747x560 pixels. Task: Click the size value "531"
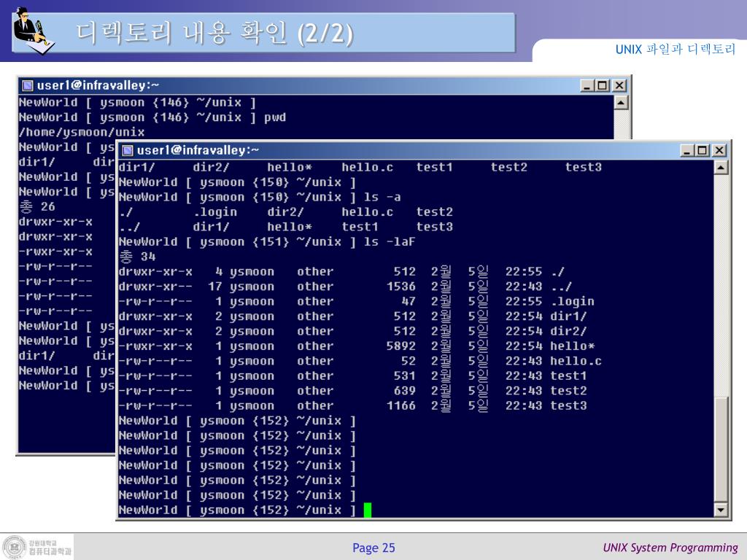(x=404, y=376)
